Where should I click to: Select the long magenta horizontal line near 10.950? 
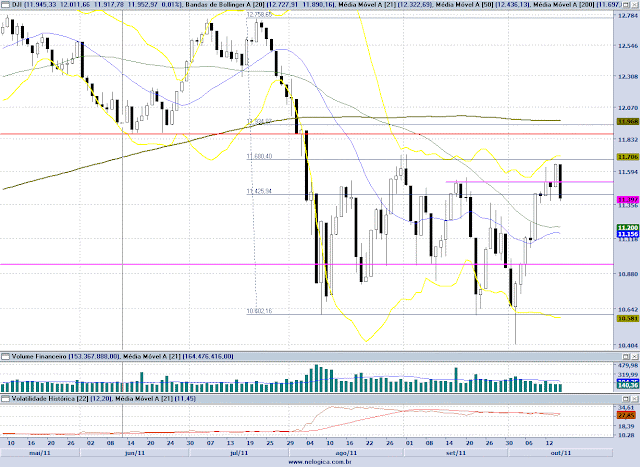[306, 265]
